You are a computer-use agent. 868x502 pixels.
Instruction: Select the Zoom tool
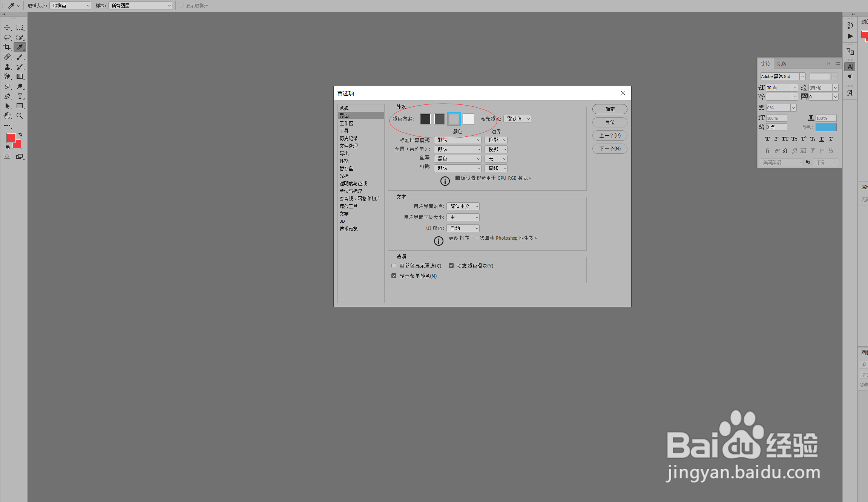tap(20, 116)
